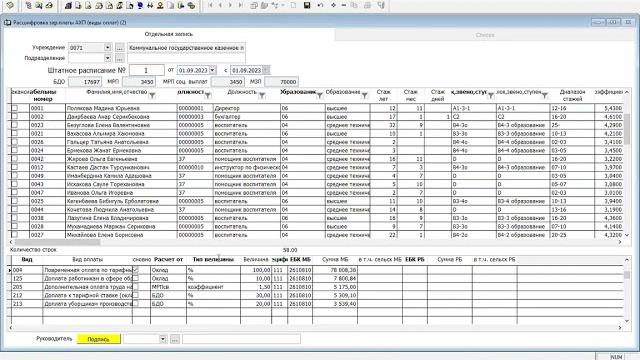Go to first record navigation arrow

coord(210,5)
